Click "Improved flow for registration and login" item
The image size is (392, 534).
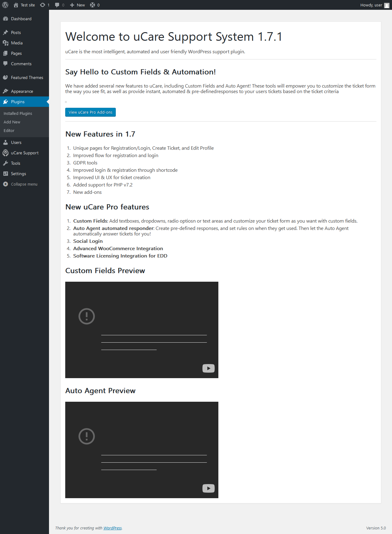116,155
